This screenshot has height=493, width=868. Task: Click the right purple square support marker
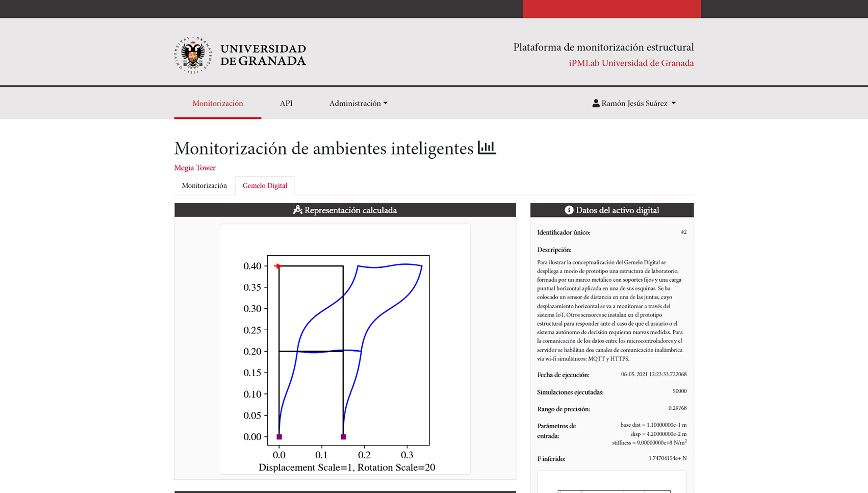tap(343, 437)
